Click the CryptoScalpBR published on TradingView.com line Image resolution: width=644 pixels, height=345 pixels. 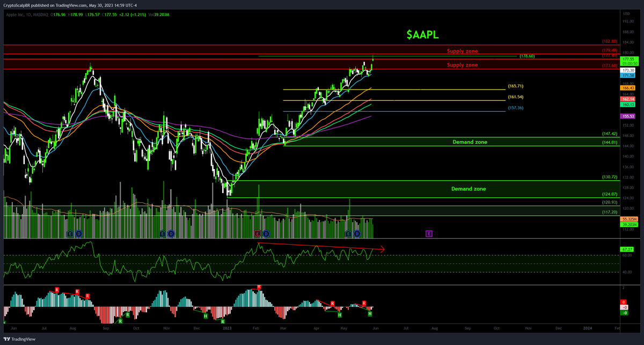(x=70, y=5)
